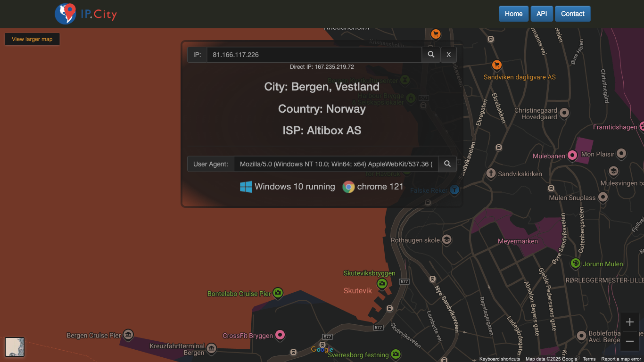This screenshot has height=362, width=644.
Task: Click Report a map error
Action: [621, 359]
